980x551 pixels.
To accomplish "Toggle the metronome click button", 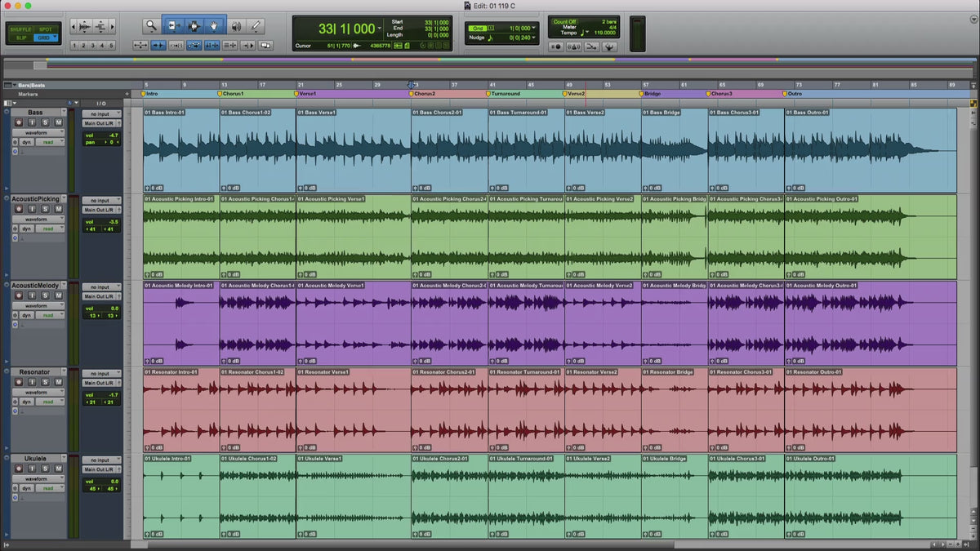I will [573, 47].
